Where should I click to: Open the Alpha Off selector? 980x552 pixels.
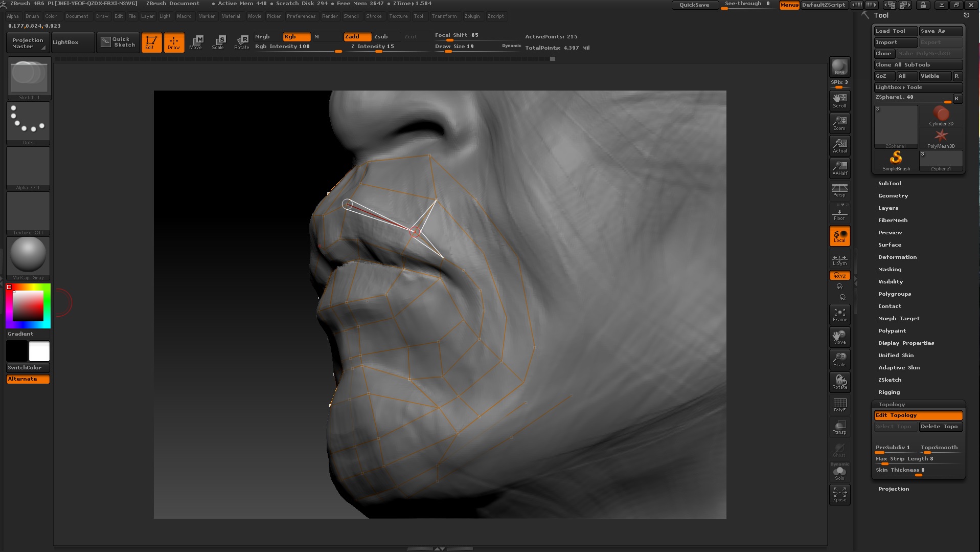pyautogui.click(x=29, y=168)
